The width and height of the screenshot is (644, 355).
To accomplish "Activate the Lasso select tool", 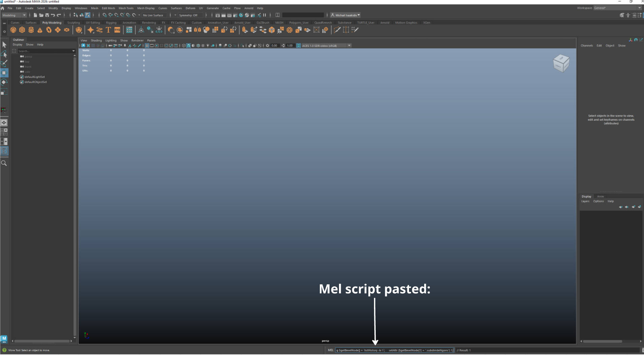I will tap(4, 54).
